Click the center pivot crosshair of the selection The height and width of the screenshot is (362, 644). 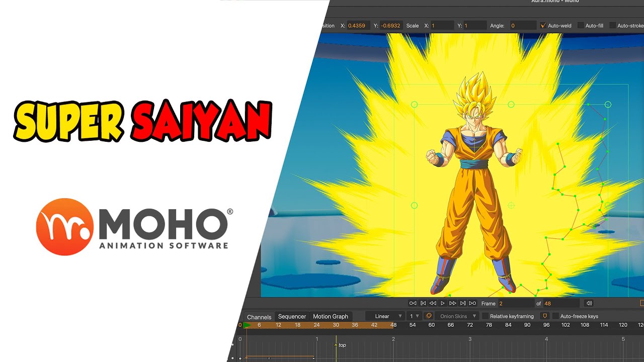coord(511,205)
